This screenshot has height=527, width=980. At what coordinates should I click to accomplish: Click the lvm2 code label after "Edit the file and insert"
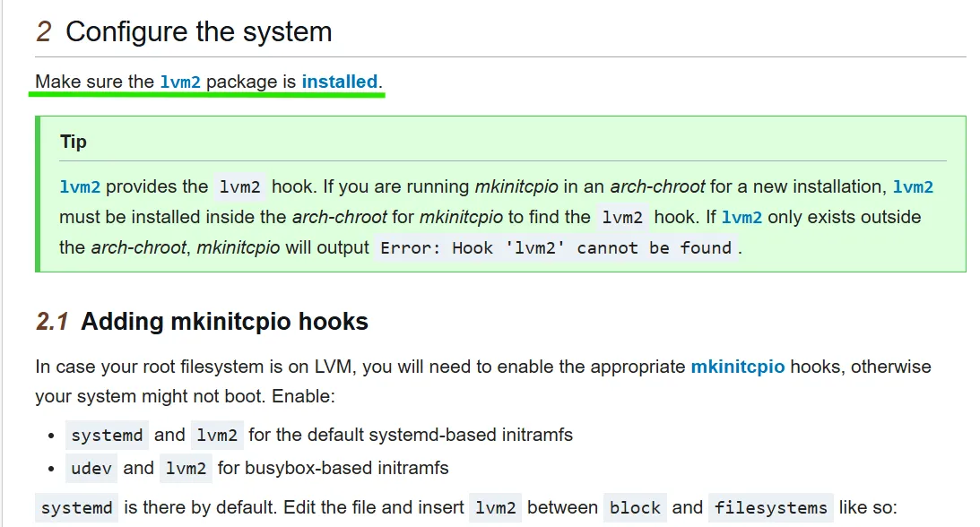[x=495, y=507]
